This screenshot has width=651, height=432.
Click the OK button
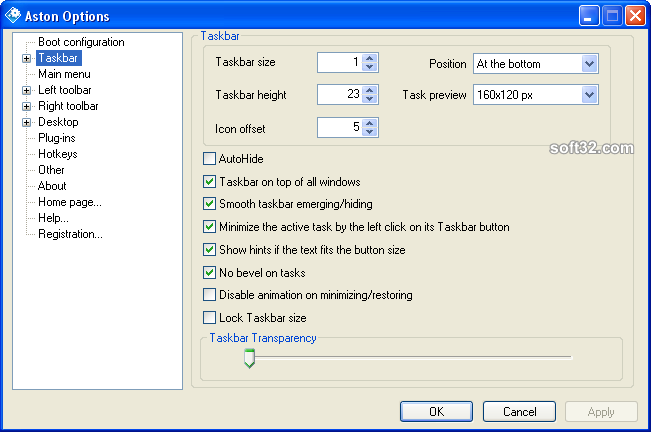436,412
